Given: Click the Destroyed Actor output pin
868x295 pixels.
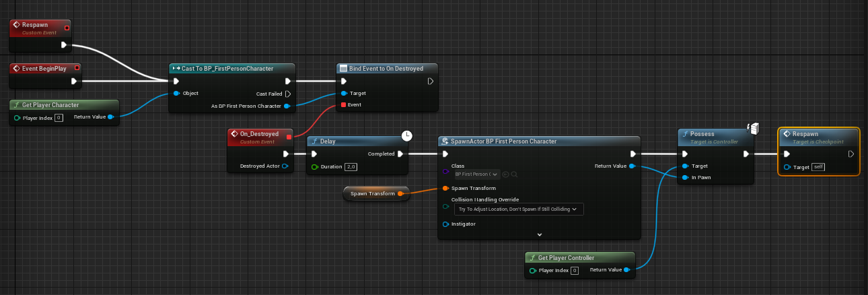Looking at the screenshot, I should 285,166.
